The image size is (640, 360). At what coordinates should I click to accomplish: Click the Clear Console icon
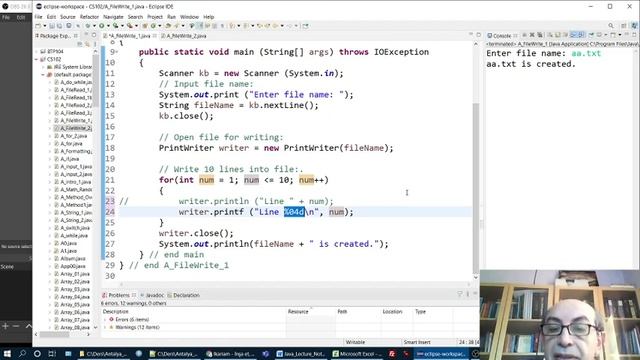(550, 36)
